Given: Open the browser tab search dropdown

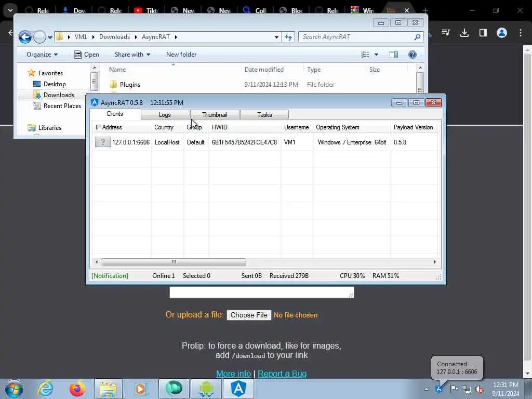Looking at the screenshot, I should (10, 10).
